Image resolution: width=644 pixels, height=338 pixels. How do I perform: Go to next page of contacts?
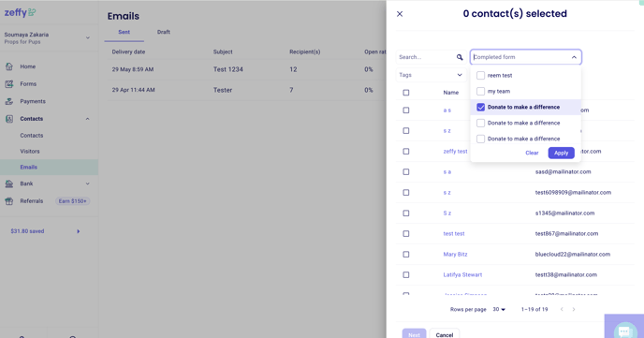574,309
